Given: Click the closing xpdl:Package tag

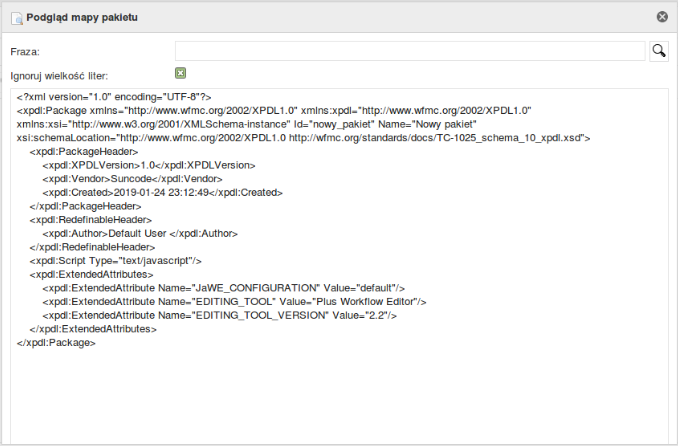Looking at the screenshot, I should (56, 343).
